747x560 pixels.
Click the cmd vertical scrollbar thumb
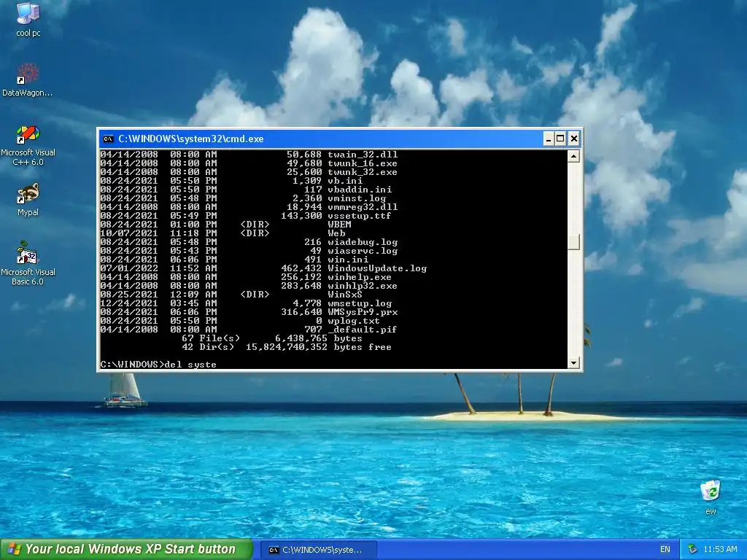tap(573, 241)
